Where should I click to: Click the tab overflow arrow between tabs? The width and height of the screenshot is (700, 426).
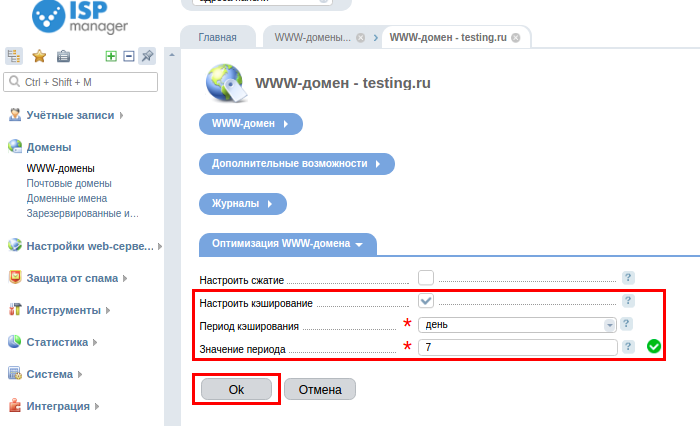(x=376, y=38)
